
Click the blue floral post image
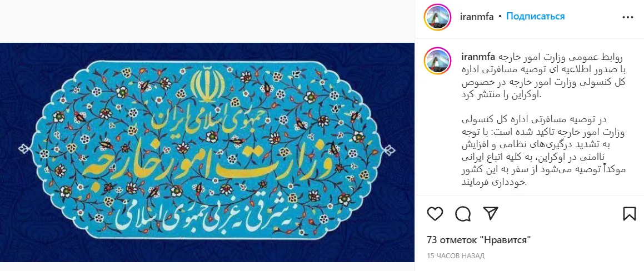point(207,152)
